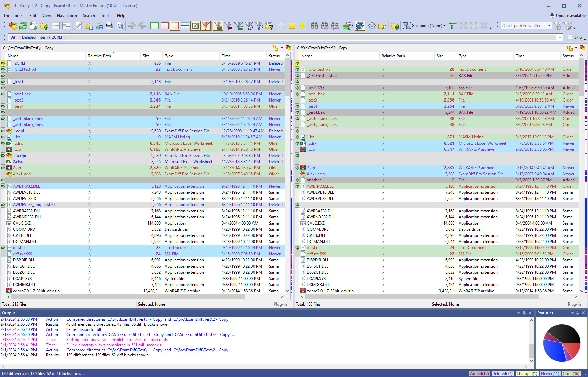Click the green refresh Re-compare icon

tap(23, 26)
